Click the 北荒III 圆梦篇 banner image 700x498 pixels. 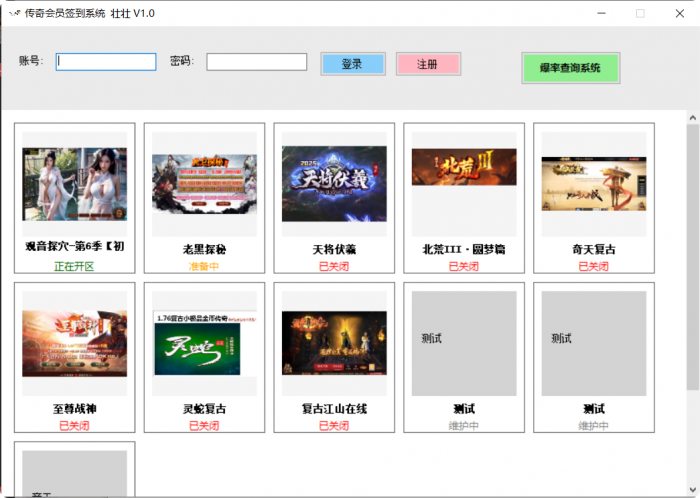(x=464, y=167)
